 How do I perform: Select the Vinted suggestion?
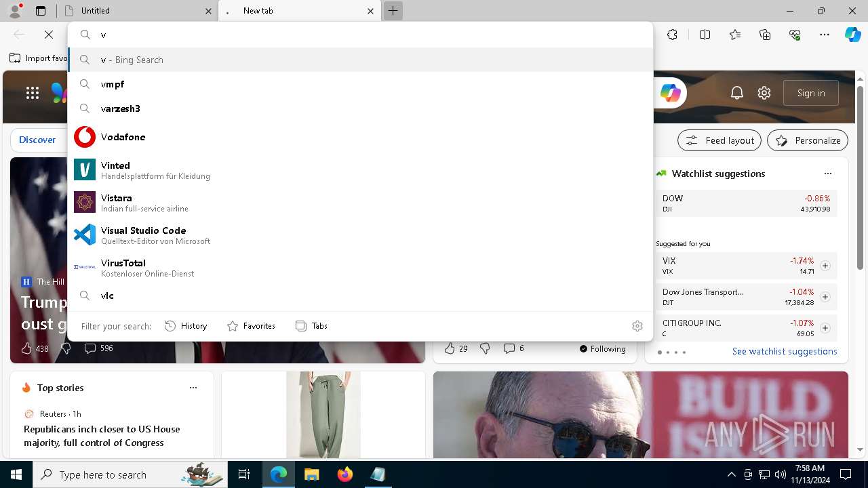point(360,170)
